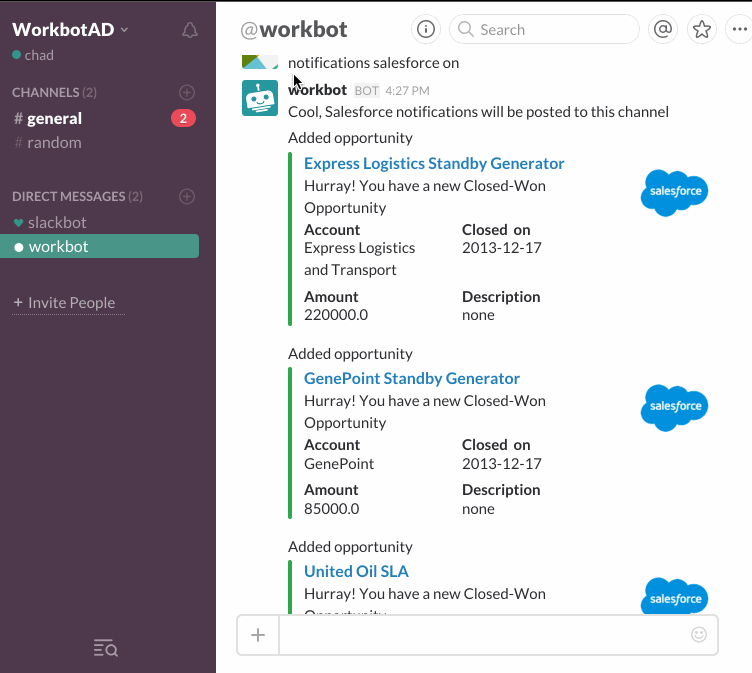The image size is (752, 673).
Task: Click 'notifications salesforce on' message text
Action: [374, 63]
